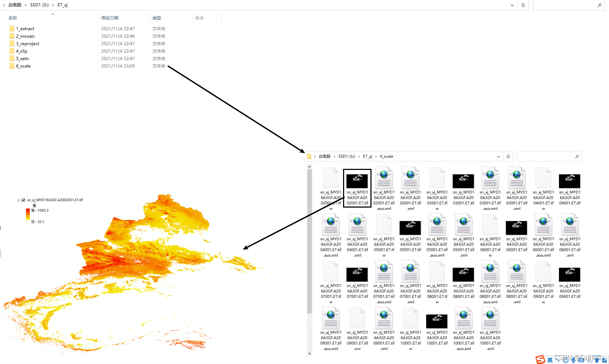Sort by 名称 column header
The image size is (609, 364).
(13, 18)
